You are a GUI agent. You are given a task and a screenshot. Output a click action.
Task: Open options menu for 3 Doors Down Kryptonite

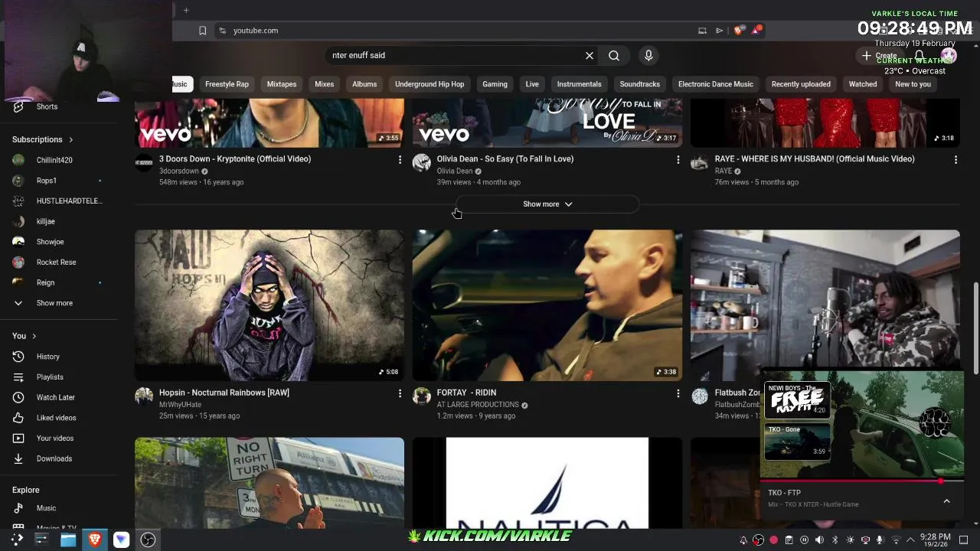click(400, 160)
